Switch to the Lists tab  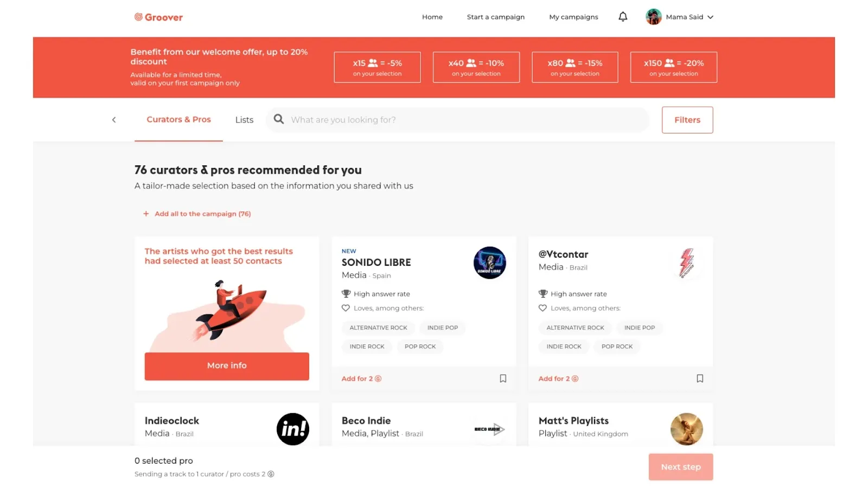244,120
